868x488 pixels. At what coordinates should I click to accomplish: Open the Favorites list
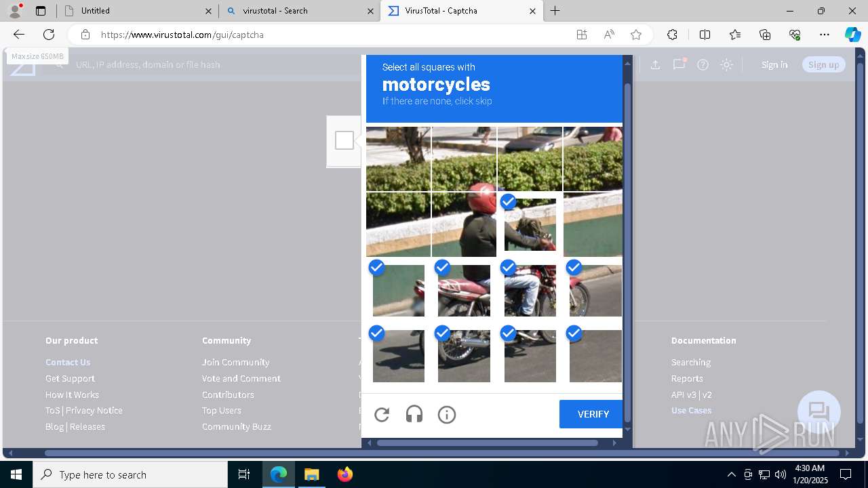[x=735, y=35]
